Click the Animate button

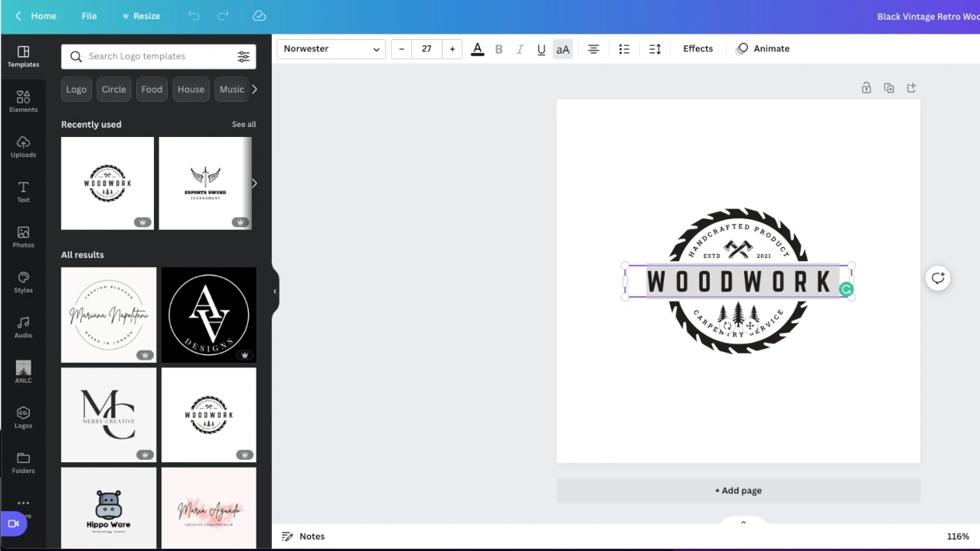click(x=763, y=49)
